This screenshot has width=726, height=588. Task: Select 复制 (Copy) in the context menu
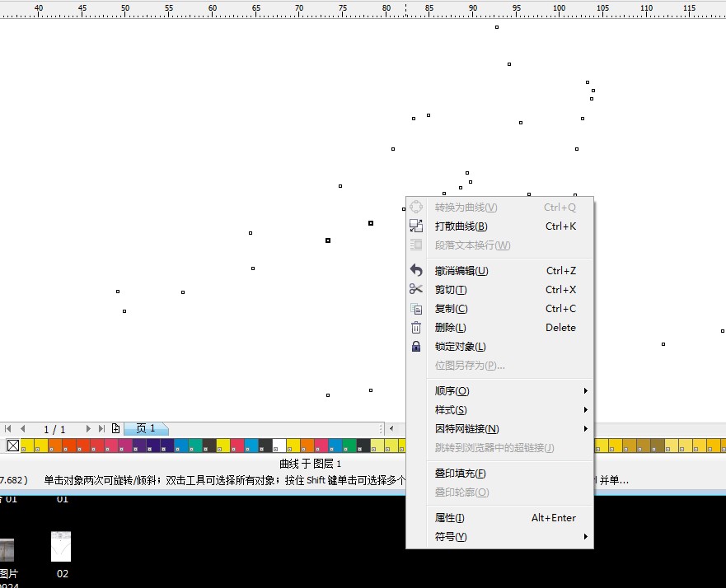[499, 309]
